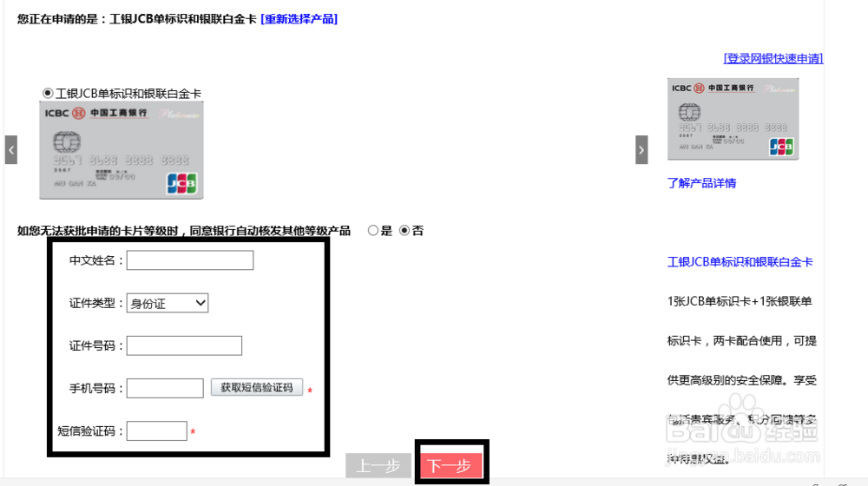Open the 了解产品详情 link
868x486 pixels.
point(701,183)
